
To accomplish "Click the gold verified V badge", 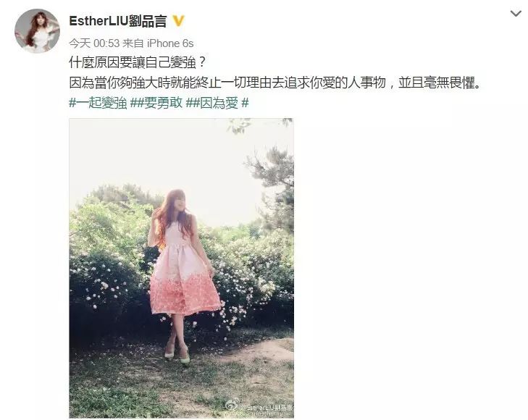I will tap(178, 21).
